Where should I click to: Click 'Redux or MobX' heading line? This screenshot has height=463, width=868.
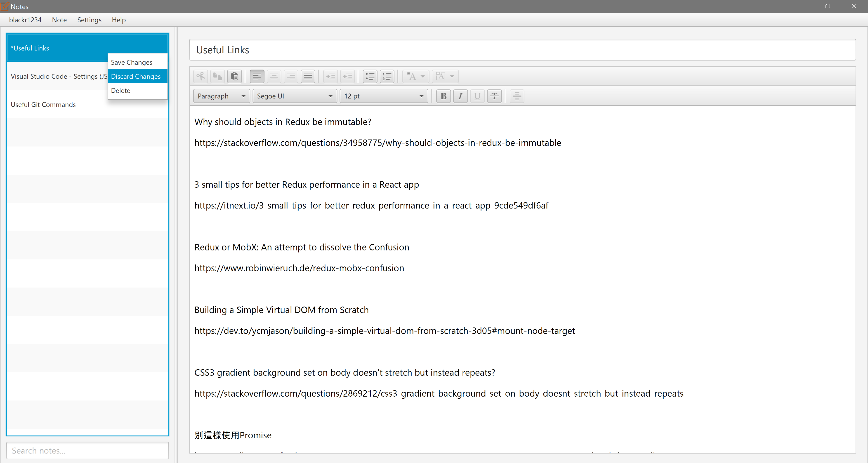coord(302,247)
